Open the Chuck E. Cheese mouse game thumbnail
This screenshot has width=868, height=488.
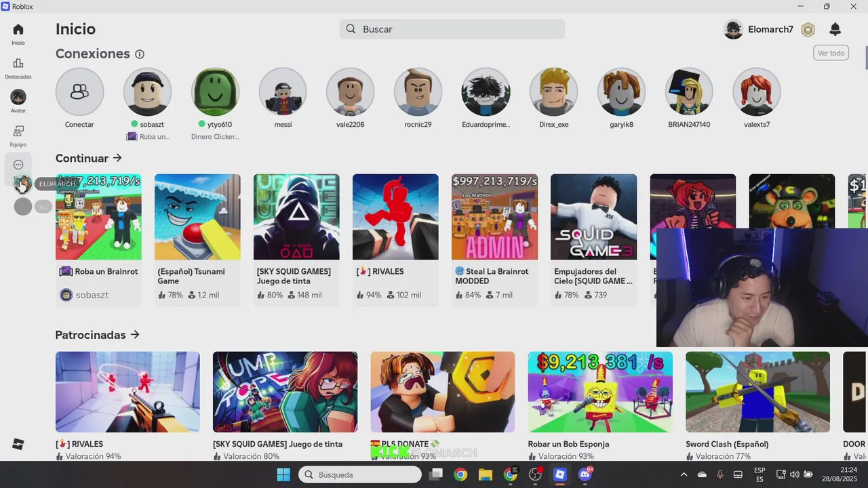[x=791, y=201]
